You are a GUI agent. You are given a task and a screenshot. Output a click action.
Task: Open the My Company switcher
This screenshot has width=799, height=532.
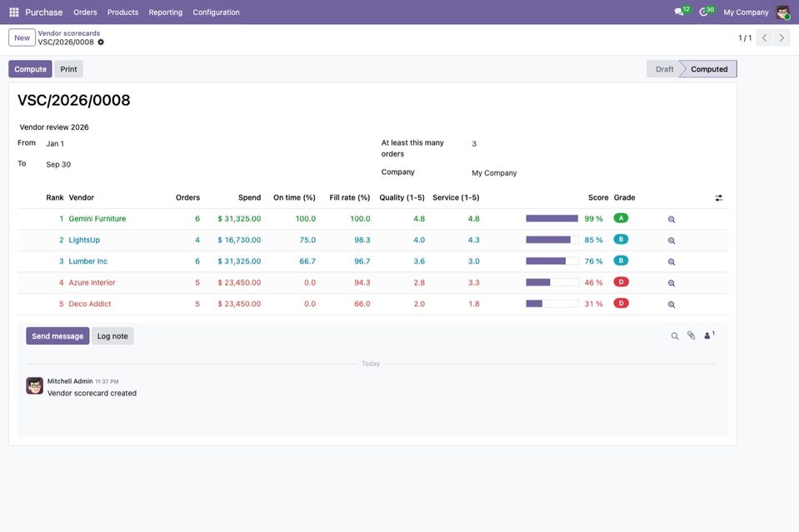tap(746, 12)
